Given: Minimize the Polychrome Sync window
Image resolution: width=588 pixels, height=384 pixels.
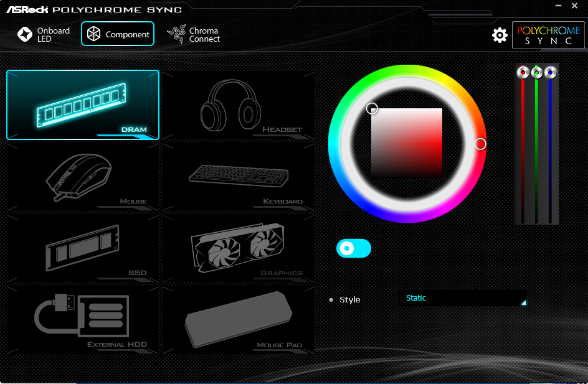Looking at the screenshot, I should (x=558, y=6).
